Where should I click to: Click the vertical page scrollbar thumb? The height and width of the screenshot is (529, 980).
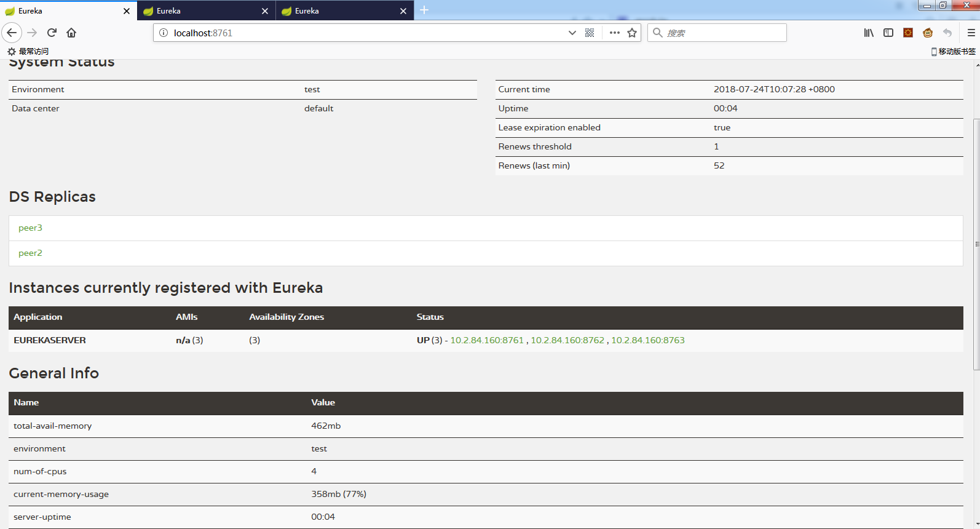click(976, 244)
